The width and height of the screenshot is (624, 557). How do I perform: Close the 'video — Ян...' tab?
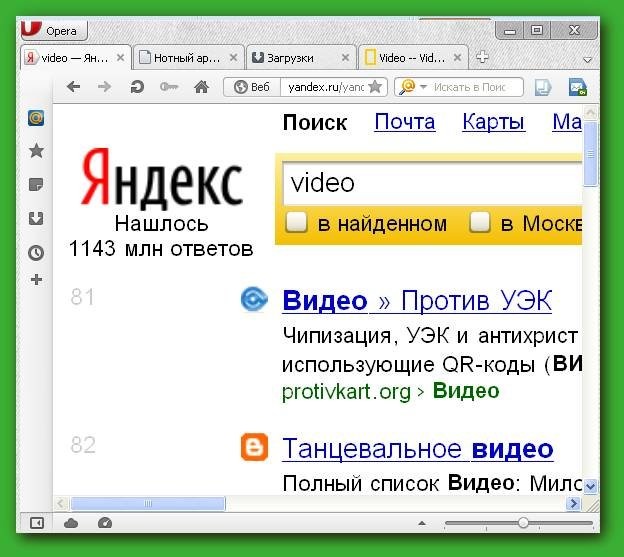[x=120, y=58]
